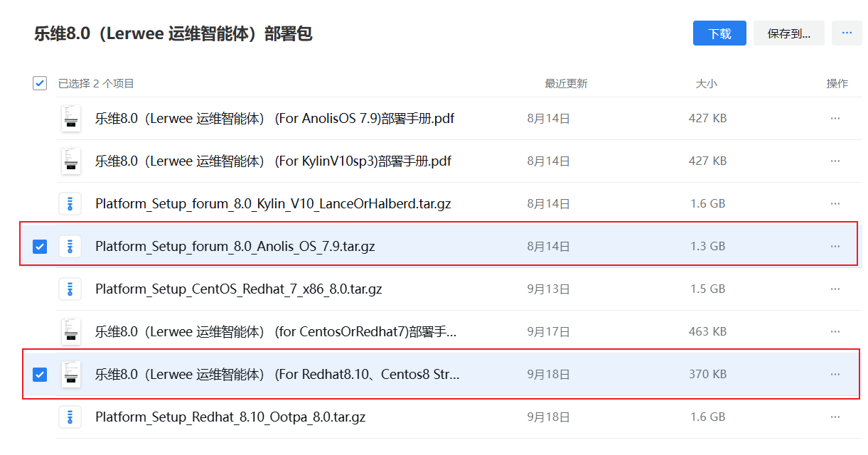This screenshot has width=868, height=455.
Task: Click the CentOS_Redhat_7_x86 archive icon
Action: tap(70, 289)
